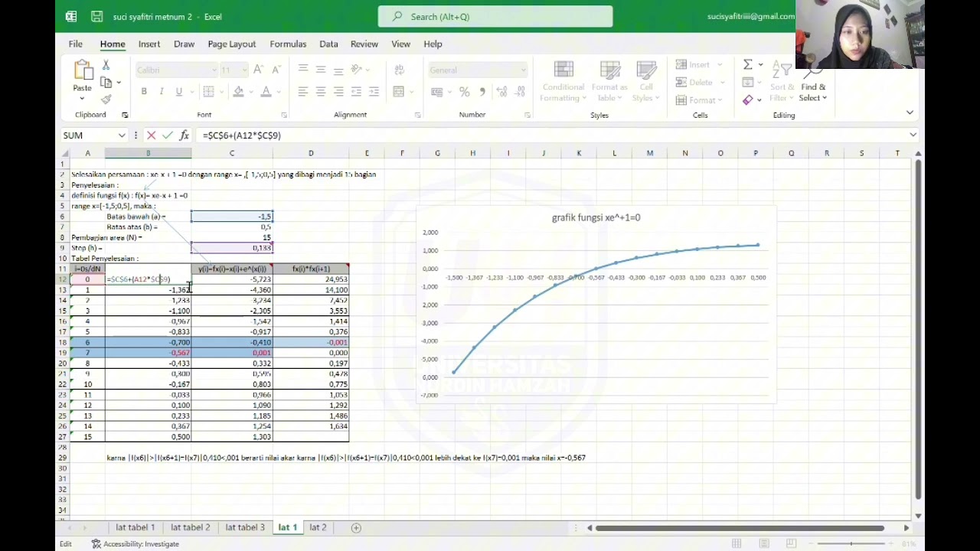Image resolution: width=980 pixels, height=551 pixels.
Task: Click the Fill Color bucket icon
Action: (x=239, y=92)
